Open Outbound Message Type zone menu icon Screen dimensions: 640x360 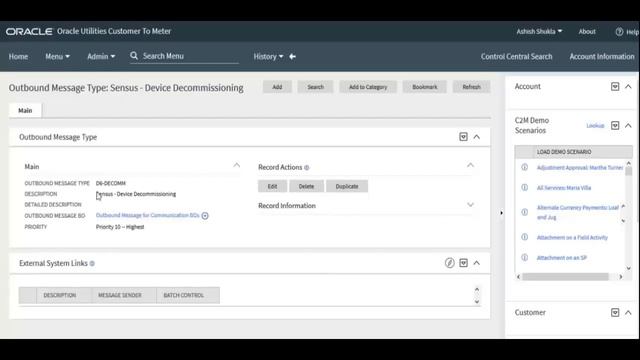point(463,137)
